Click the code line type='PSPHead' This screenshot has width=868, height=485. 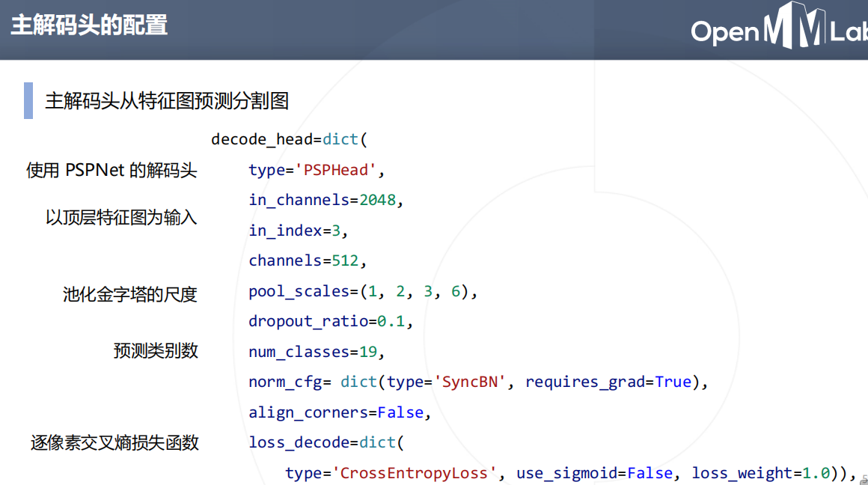pos(316,170)
